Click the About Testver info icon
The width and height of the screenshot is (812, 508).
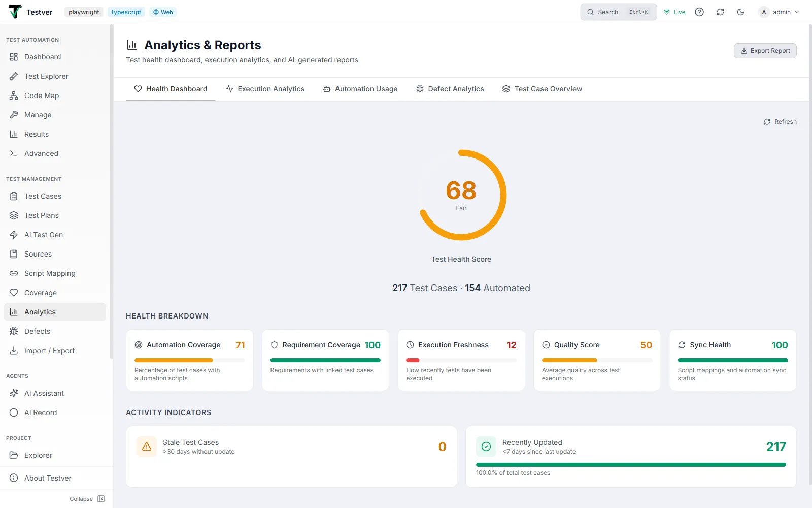(14, 478)
